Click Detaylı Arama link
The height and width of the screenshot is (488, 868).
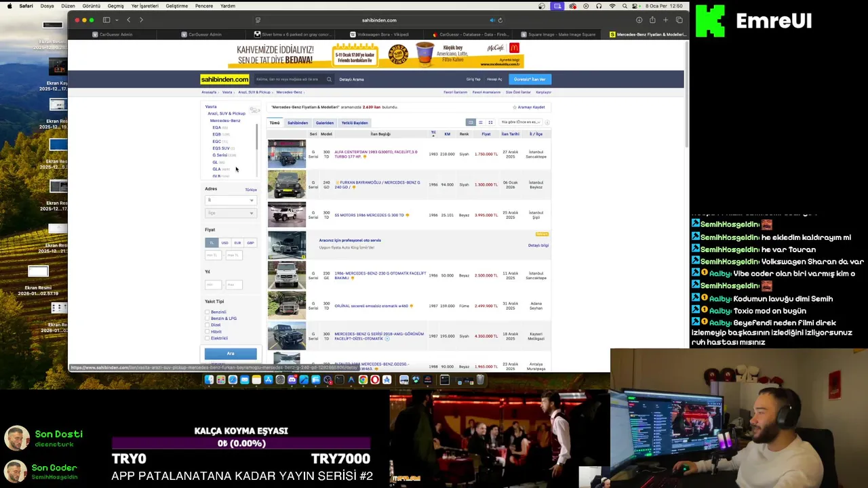pyautogui.click(x=351, y=79)
